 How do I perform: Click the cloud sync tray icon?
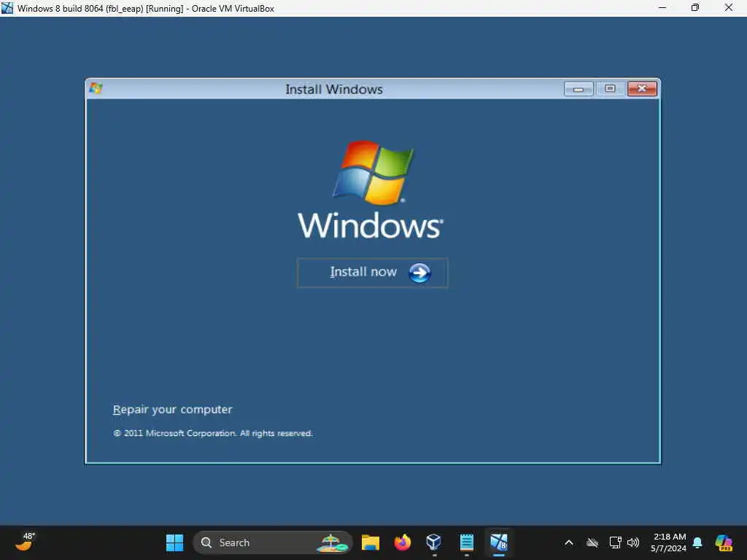click(592, 542)
